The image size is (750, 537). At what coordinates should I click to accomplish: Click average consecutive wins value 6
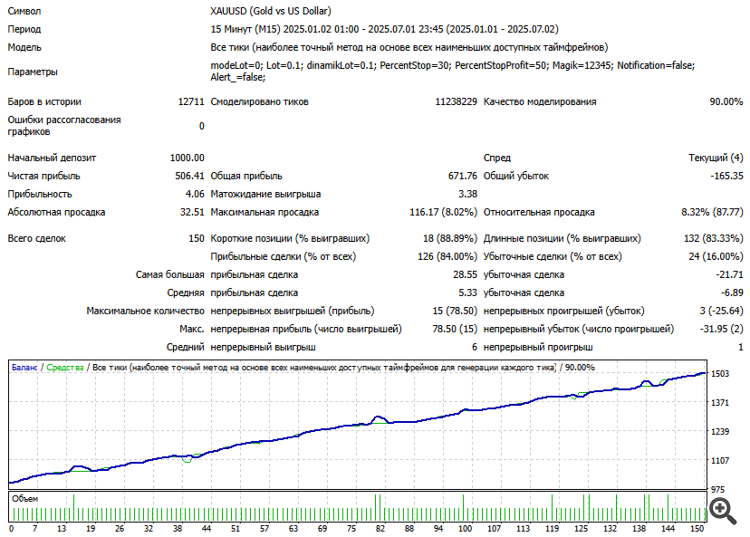[x=474, y=348]
